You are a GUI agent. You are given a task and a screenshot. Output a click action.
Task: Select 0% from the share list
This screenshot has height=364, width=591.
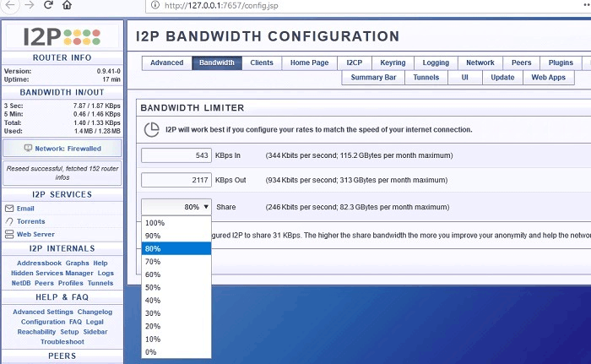176,352
